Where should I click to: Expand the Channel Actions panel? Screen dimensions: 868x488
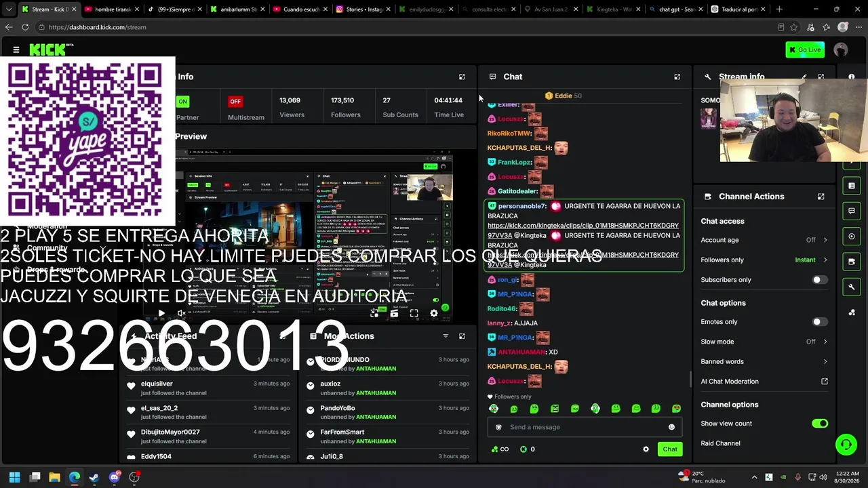(x=821, y=197)
